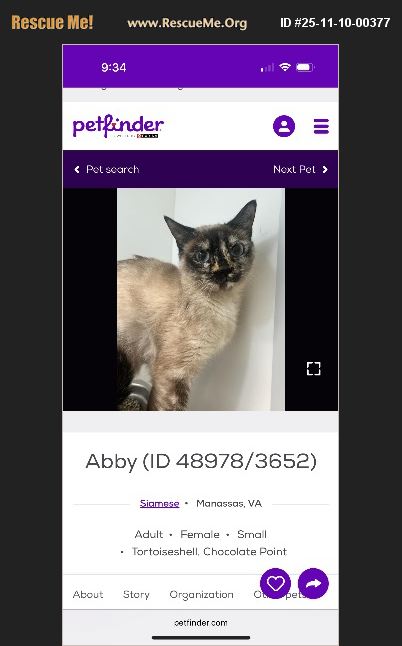Switch to the Organization tab
The image size is (402, 646).
point(201,595)
